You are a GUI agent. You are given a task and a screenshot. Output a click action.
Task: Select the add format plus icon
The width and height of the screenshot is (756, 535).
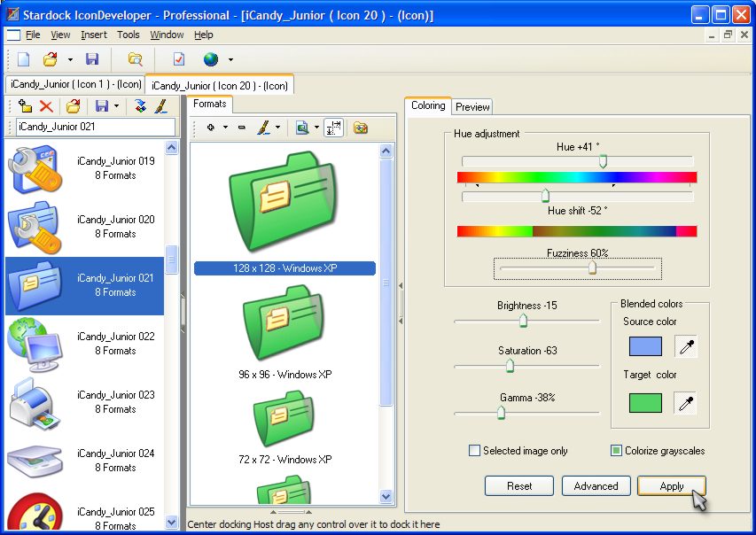coord(210,128)
